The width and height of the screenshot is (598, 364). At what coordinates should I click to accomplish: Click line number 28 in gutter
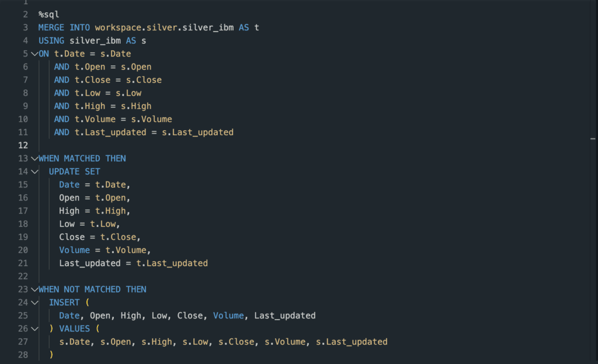(x=23, y=355)
